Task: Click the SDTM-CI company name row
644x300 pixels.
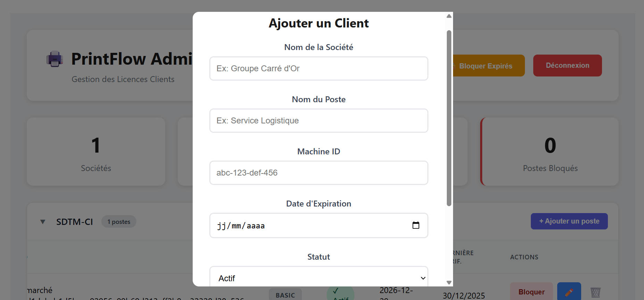Action: tap(75, 222)
